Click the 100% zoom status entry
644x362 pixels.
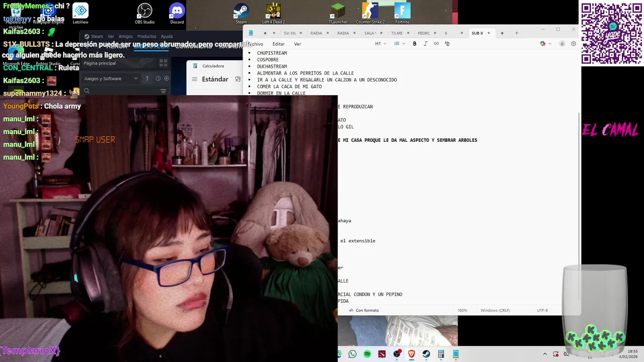point(462,310)
